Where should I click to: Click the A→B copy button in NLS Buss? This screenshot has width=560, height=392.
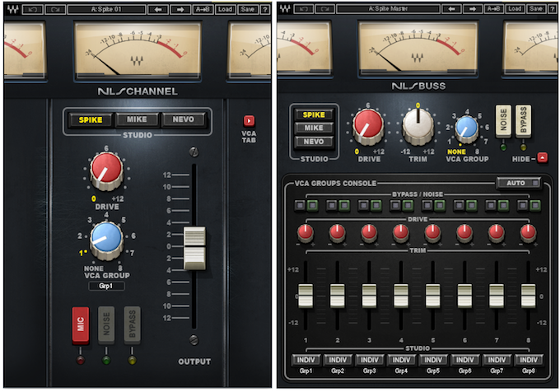pyautogui.click(x=494, y=9)
